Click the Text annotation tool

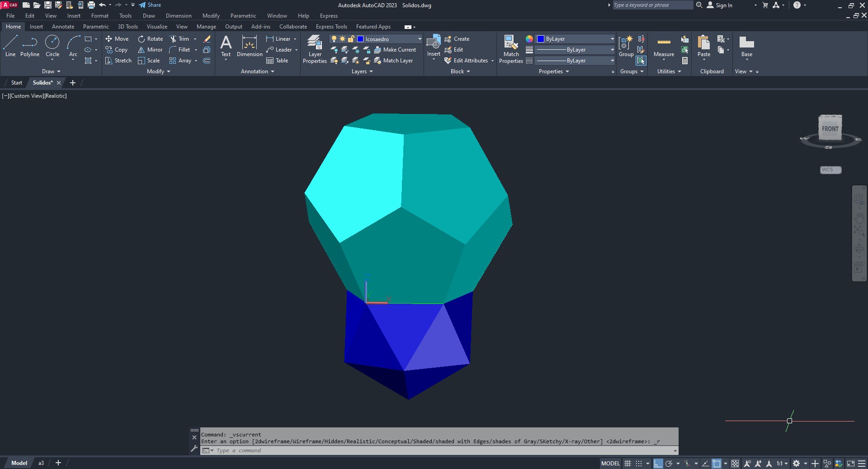pos(226,46)
